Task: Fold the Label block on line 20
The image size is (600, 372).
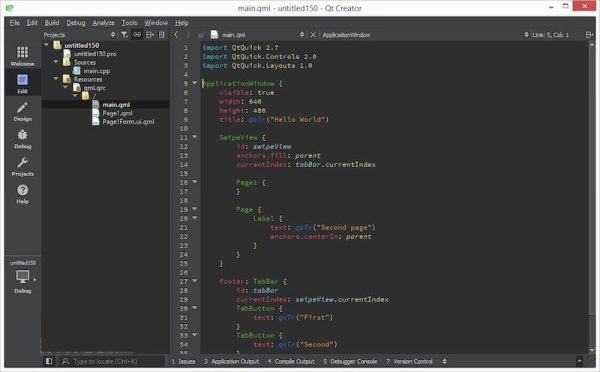Action: (x=195, y=218)
